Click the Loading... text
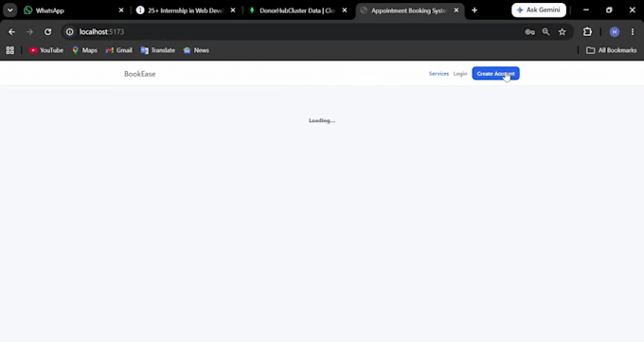Image resolution: width=644 pixels, height=342 pixels. click(322, 120)
